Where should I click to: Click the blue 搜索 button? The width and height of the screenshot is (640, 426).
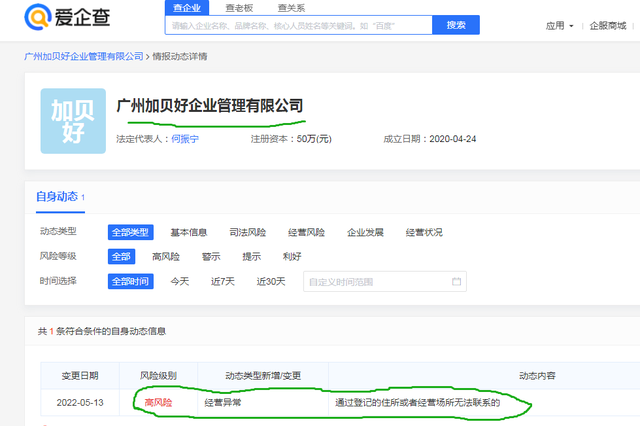click(x=456, y=25)
